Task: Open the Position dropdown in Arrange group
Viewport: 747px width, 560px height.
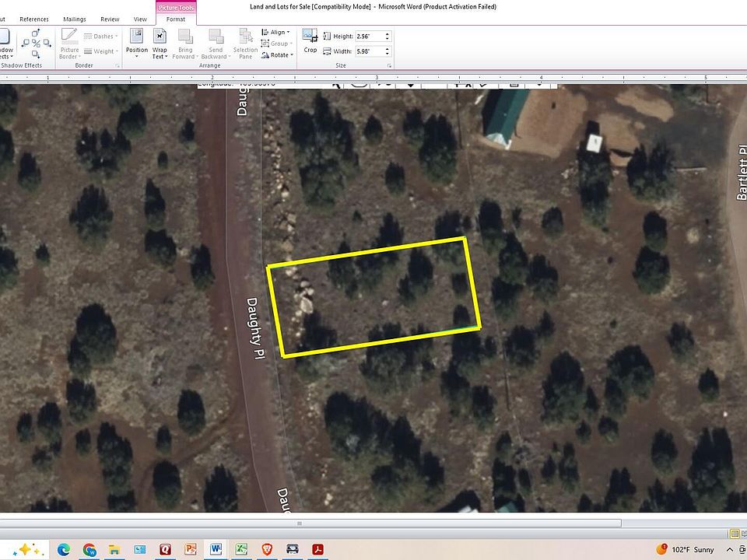Action: click(x=137, y=44)
